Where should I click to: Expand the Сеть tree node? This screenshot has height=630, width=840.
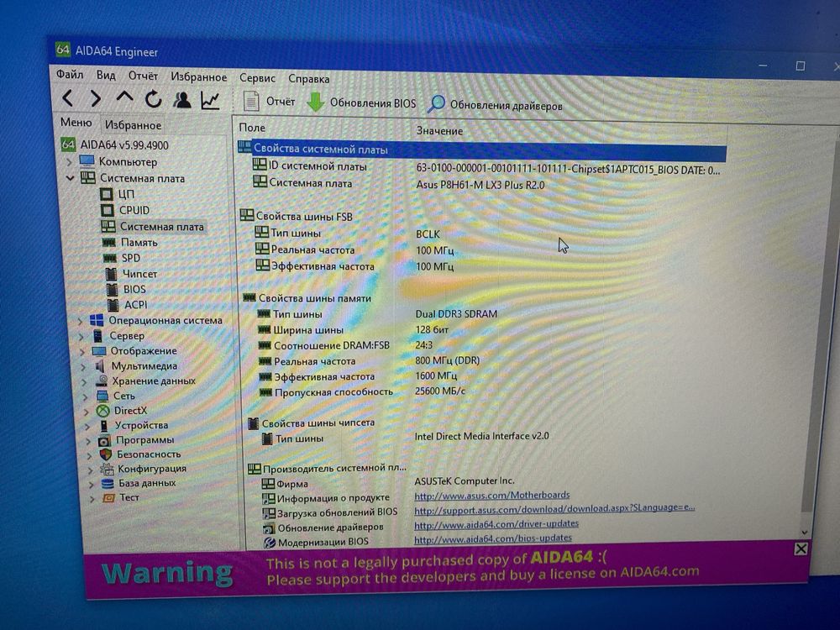86,397
